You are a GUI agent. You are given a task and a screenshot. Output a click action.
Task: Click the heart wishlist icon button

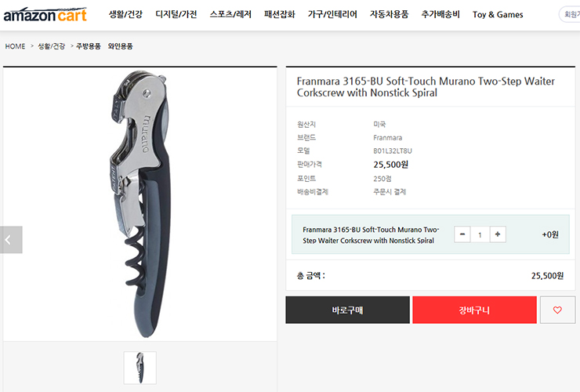click(557, 310)
